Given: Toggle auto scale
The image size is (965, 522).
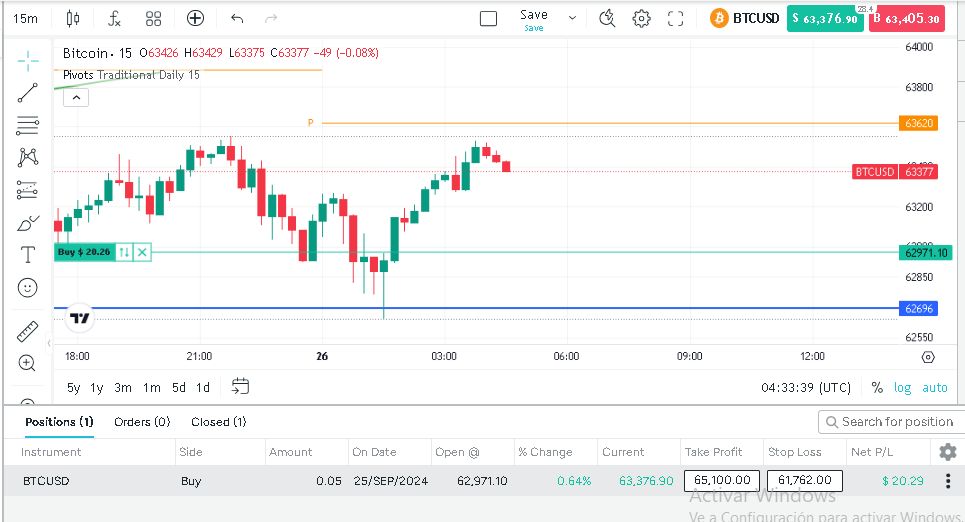Looking at the screenshot, I should click(935, 388).
